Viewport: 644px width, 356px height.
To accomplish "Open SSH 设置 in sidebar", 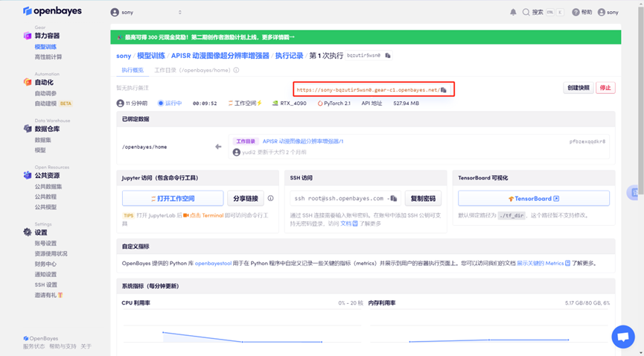I will tap(46, 285).
